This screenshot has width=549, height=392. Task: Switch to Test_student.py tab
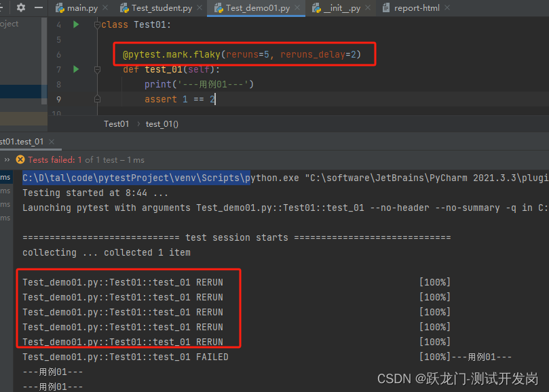(162, 8)
